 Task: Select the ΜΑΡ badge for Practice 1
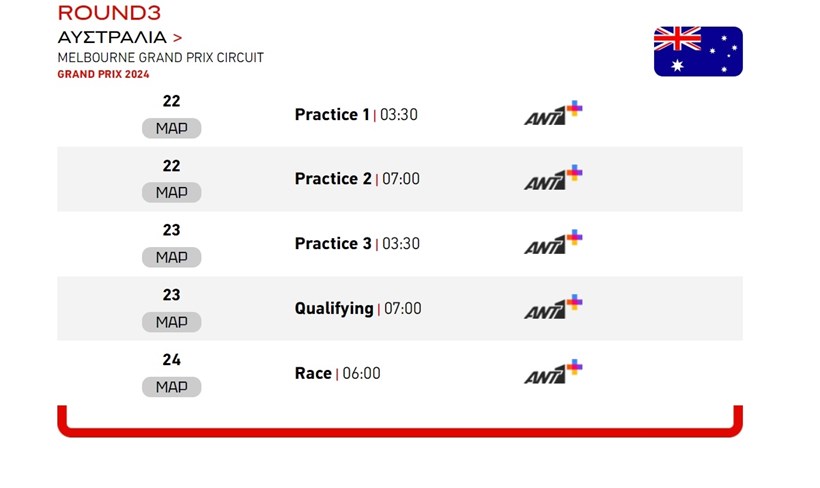[x=172, y=128]
